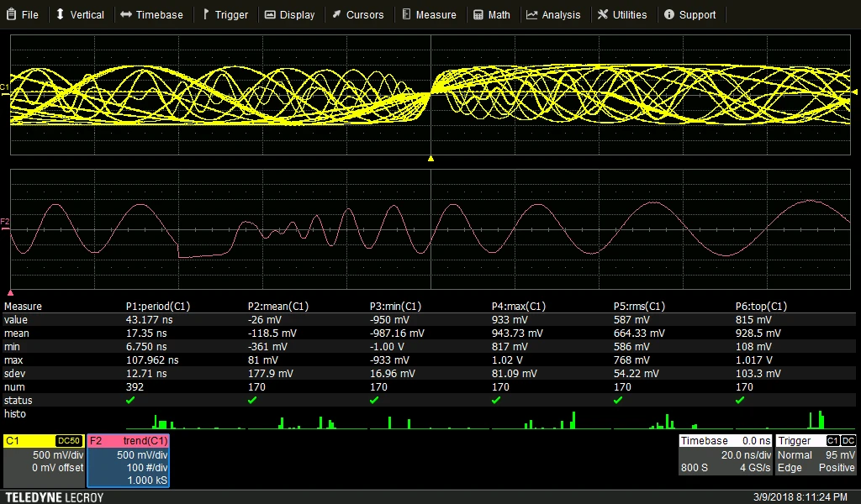Click the Trigger descriptor box showing Edge Positive
The image size is (861, 504).
pyautogui.click(x=816, y=454)
